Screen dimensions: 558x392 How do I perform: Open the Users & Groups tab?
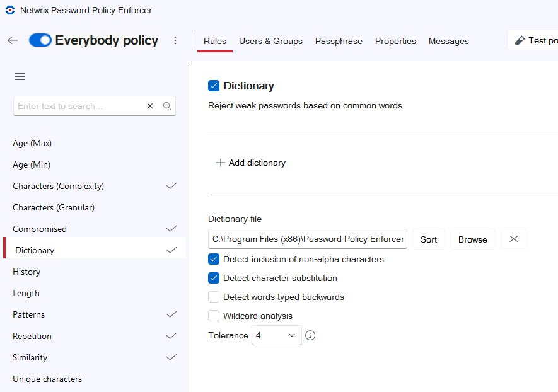coord(271,41)
